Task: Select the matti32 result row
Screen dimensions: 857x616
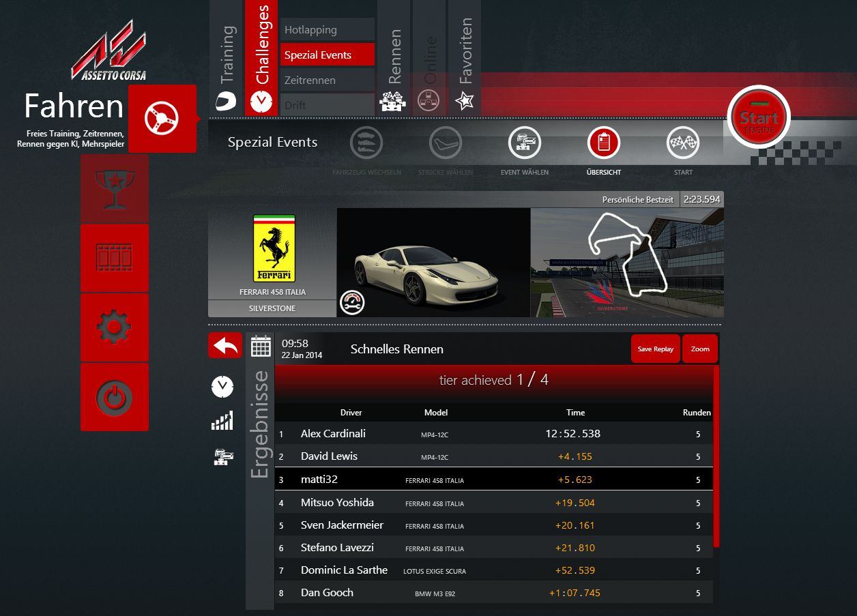Action: click(494, 479)
